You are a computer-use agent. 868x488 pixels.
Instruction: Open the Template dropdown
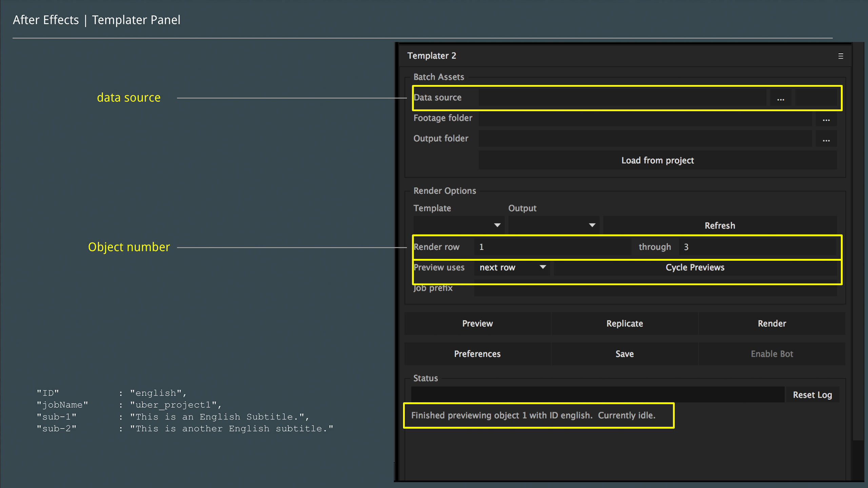click(x=458, y=225)
